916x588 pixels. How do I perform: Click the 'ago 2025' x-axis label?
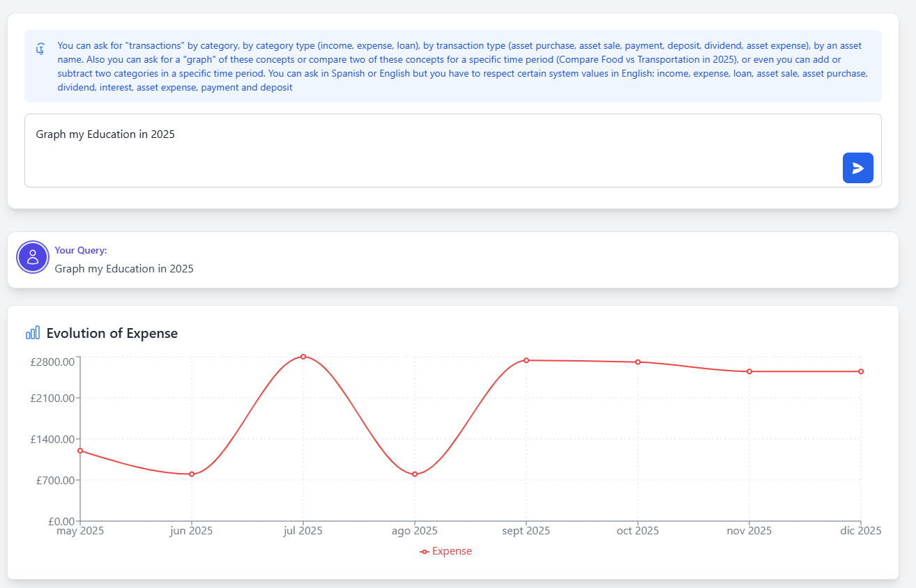pos(415,531)
